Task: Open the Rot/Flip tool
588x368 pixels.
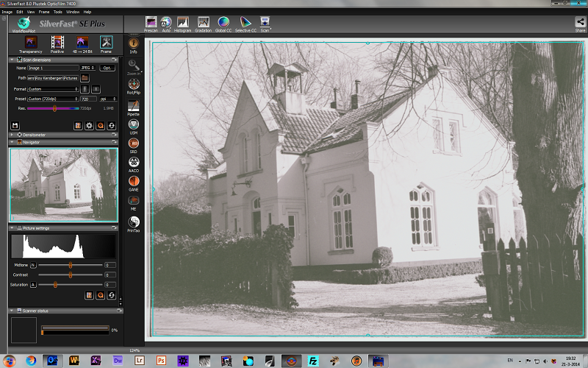Action: point(133,85)
